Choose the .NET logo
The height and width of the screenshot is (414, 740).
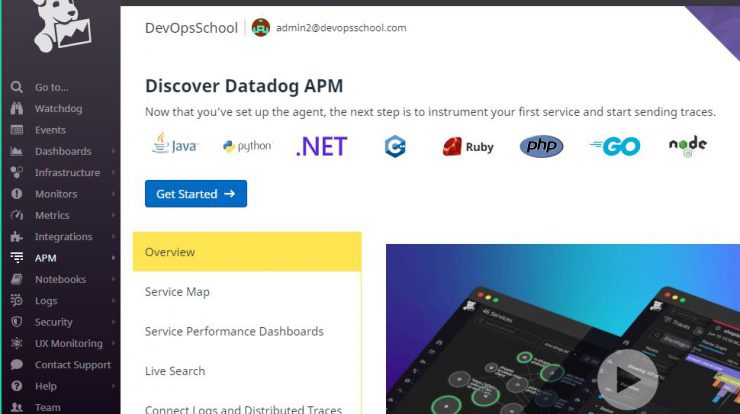click(x=321, y=146)
